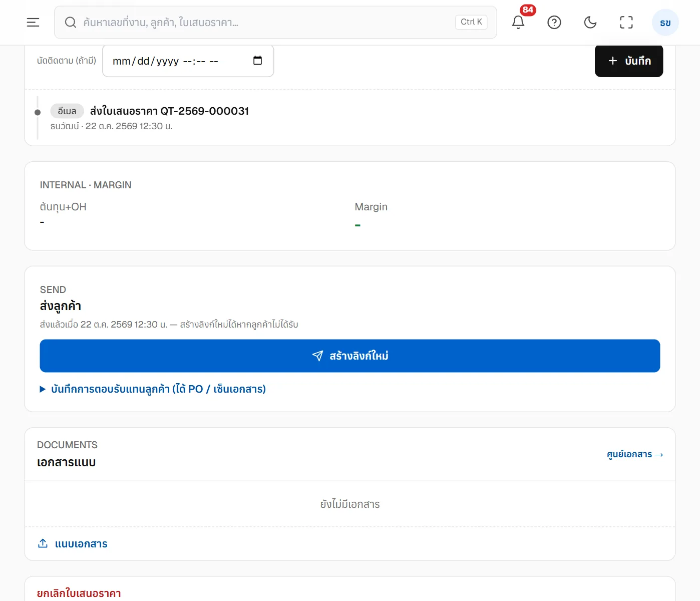Click the ยังไม่มีเอกสาร empty state text
The image size is (700, 601).
click(x=350, y=504)
